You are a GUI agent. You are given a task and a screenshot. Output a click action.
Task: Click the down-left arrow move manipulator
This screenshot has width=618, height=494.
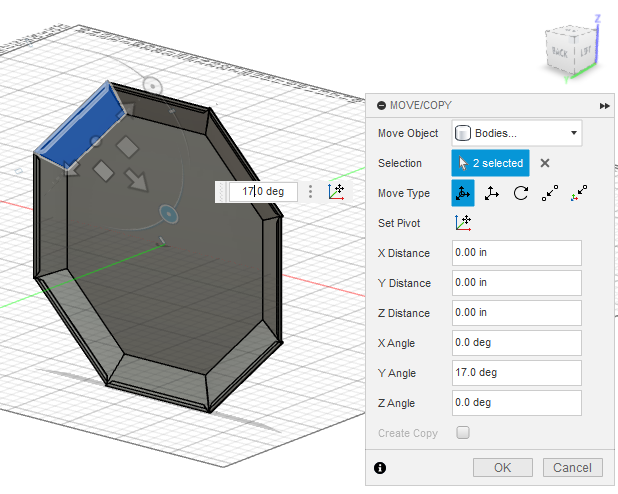tap(72, 168)
